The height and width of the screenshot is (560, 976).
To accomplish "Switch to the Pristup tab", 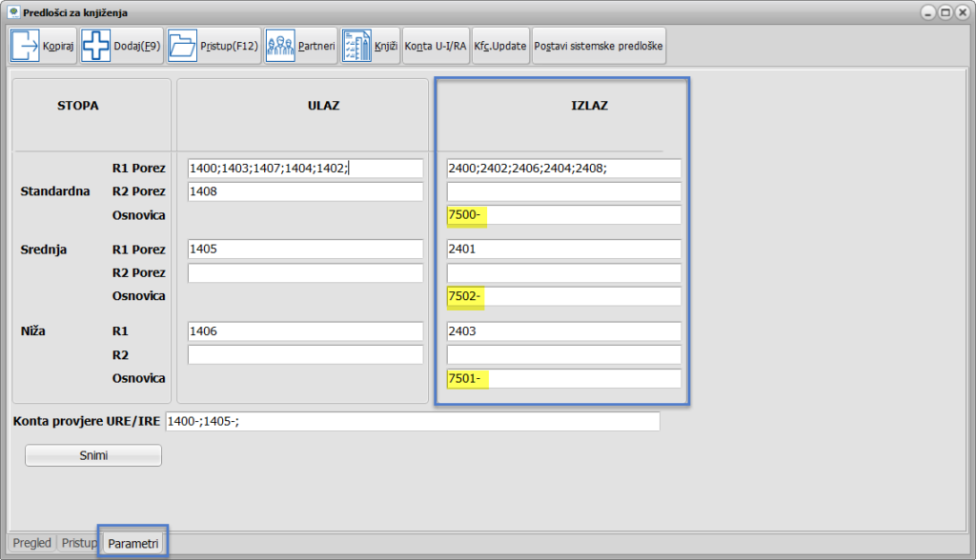I will pyautogui.click(x=78, y=543).
